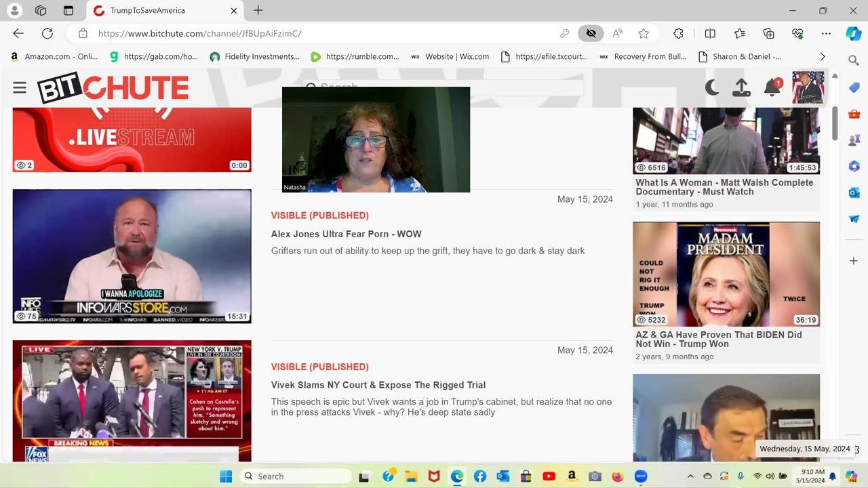This screenshot has height=488, width=868.
Task: Open Alex Jones video thumbnail
Action: click(x=132, y=256)
